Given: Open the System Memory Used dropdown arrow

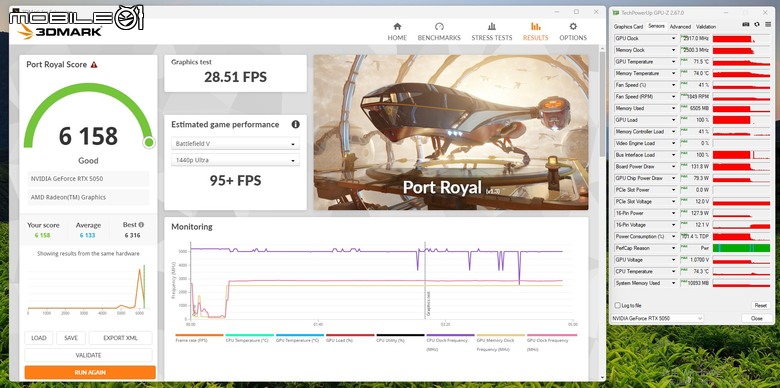Looking at the screenshot, I should pyautogui.click(x=674, y=283).
